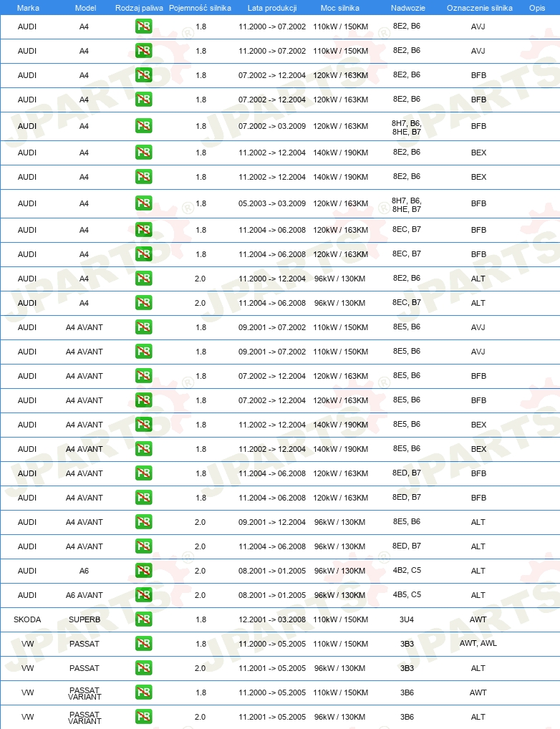Click the fuel icon in the Audi A6 4B2 row

144,571
